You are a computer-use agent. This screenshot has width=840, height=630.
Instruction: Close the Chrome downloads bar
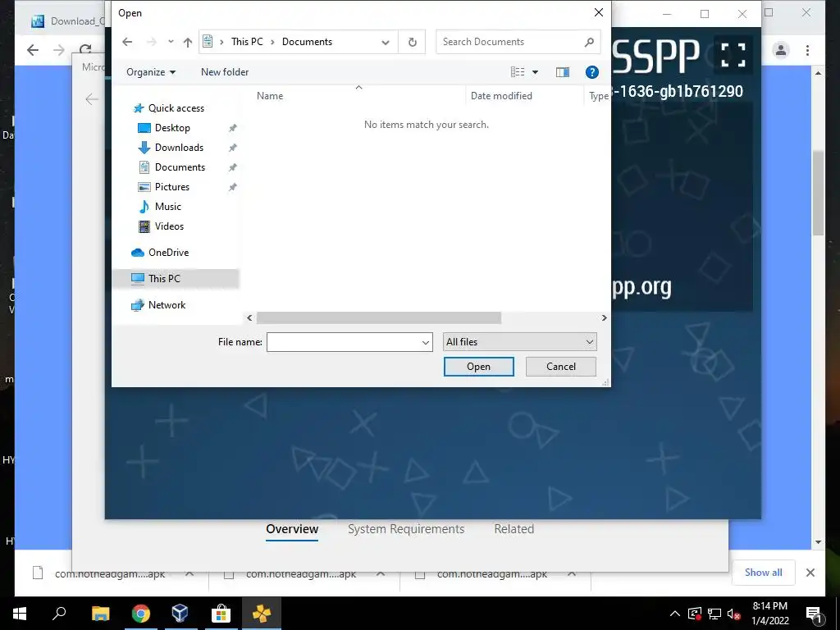click(810, 573)
